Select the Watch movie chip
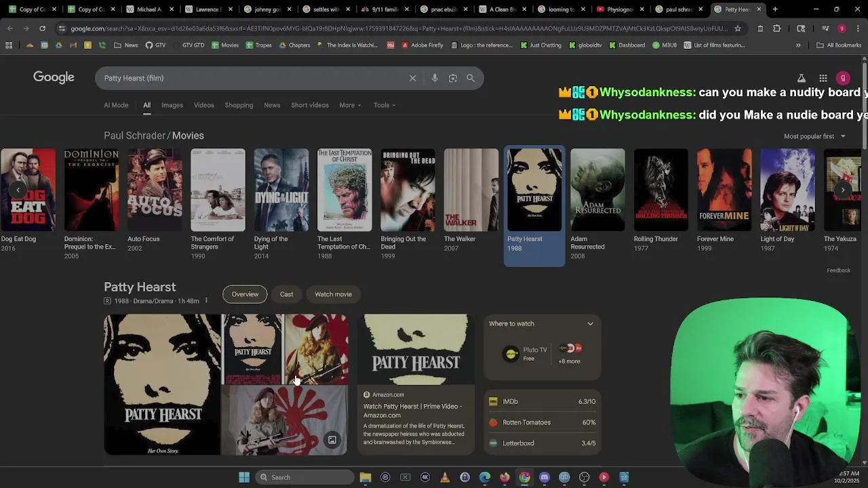The image size is (868, 488). pos(333,294)
